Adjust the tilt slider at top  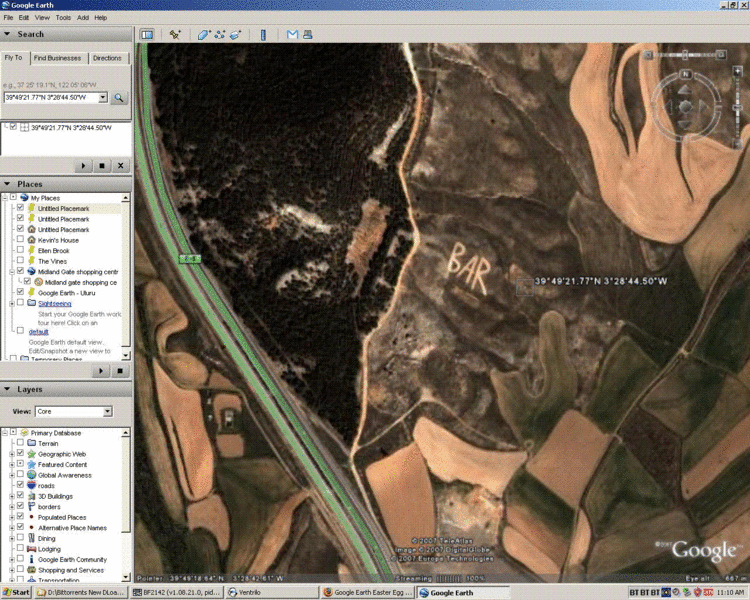pos(685,55)
